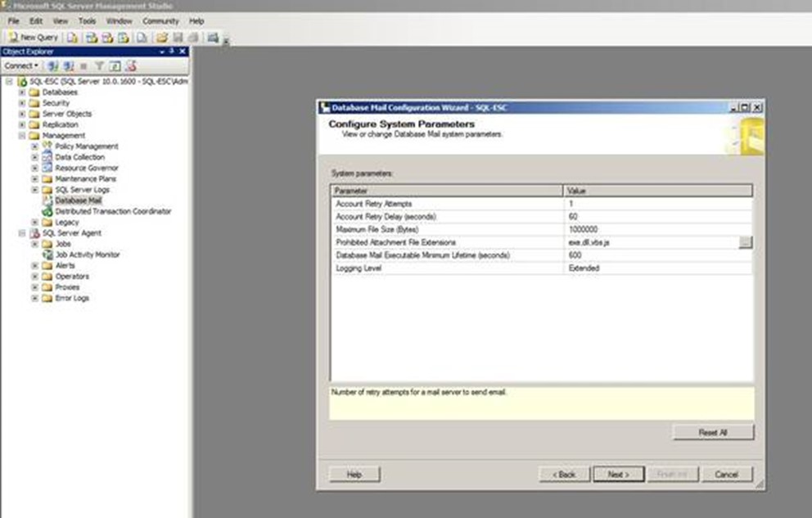The height and width of the screenshot is (518, 812).
Task: Click the Open File folder icon
Action: (x=162, y=38)
